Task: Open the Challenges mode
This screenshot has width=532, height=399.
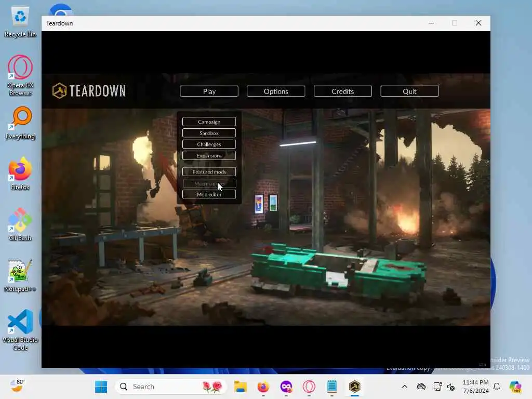Action: (x=209, y=144)
